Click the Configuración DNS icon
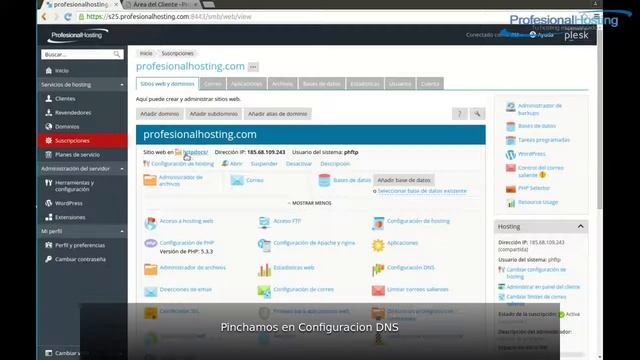The width and height of the screenshot is (640, 360). [x=378, y=269]
